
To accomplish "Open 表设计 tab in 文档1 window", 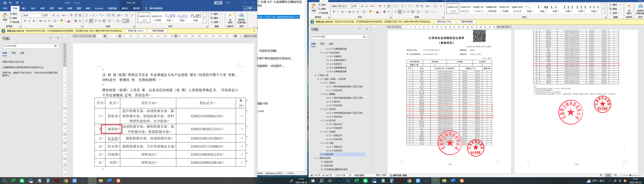I will click(125, 8).
